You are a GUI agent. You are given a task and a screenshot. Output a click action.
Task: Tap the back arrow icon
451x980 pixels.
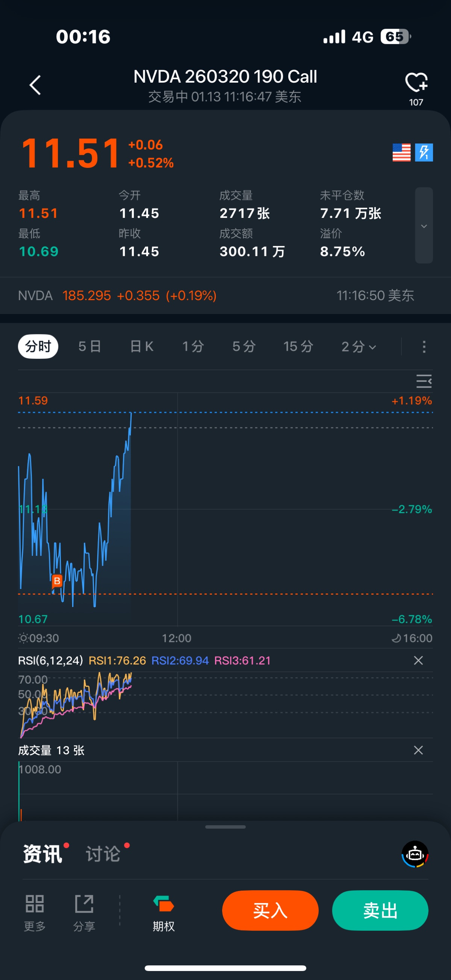[x=35, y=85]
